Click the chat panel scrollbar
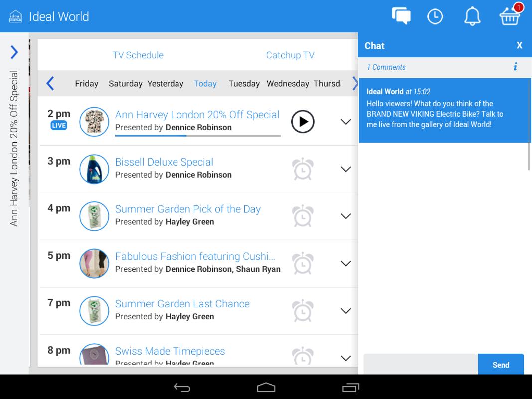This screenshot has height=399, width=532. coord(529,156)
